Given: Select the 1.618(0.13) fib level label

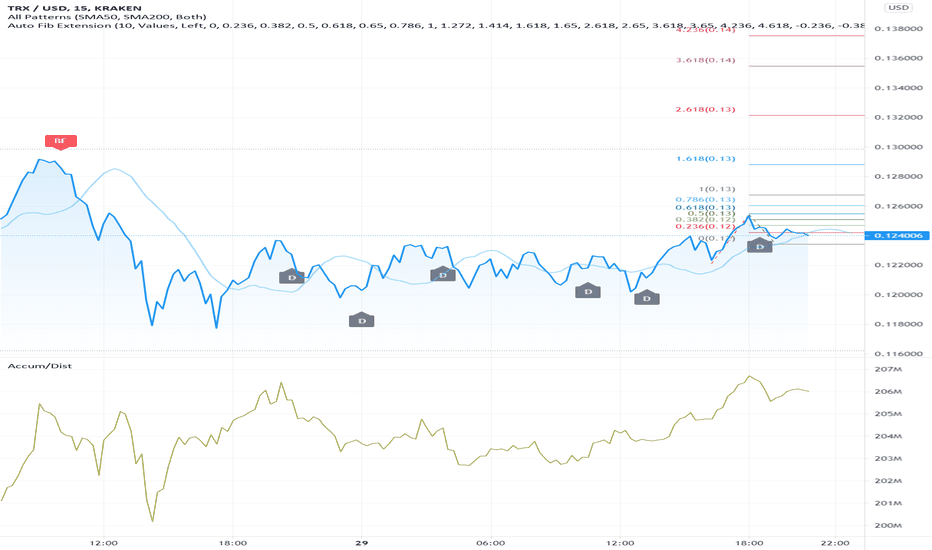Looking at the screenshot, I should click(706, 159).
